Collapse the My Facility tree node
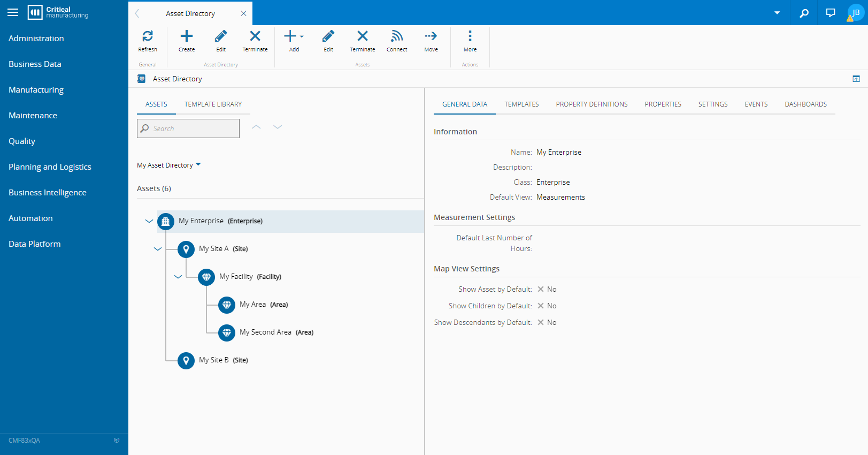 [x=178, y=277]
